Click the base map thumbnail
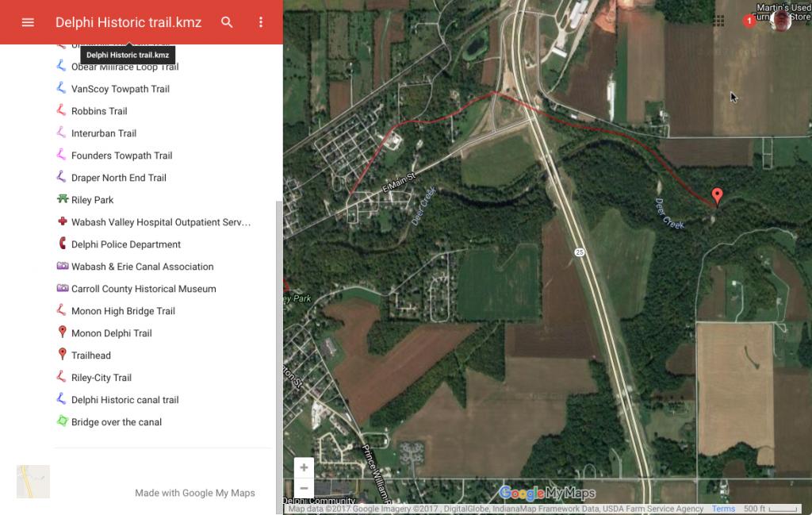The width and height of the screenshot is (812, 515). pos(33,482)
